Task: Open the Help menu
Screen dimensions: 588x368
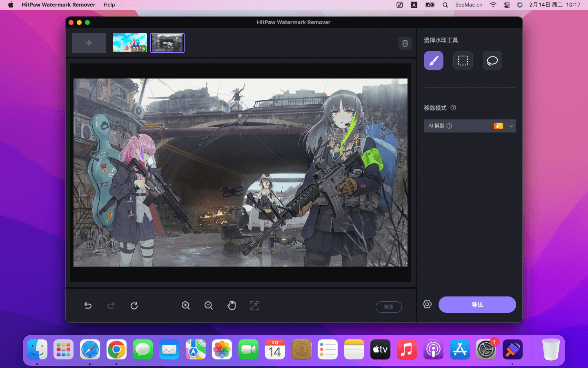Action: tap(109, 5)
